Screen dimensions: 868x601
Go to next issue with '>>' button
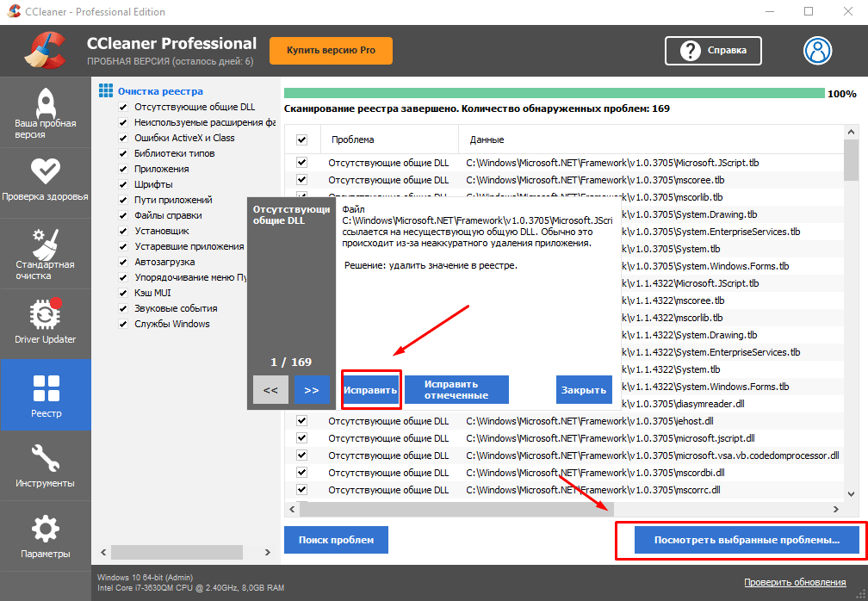[x=312, y=390]
